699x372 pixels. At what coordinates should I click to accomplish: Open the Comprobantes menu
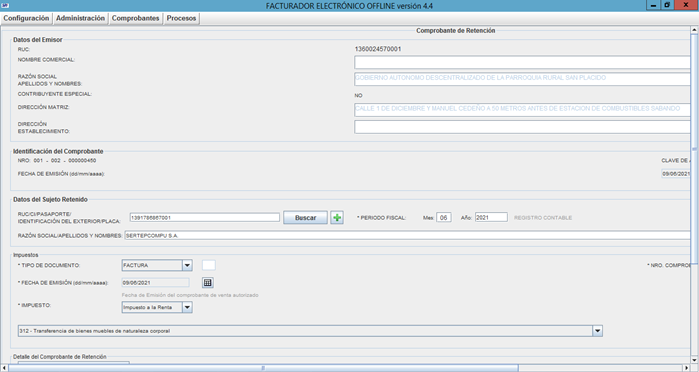136,18
